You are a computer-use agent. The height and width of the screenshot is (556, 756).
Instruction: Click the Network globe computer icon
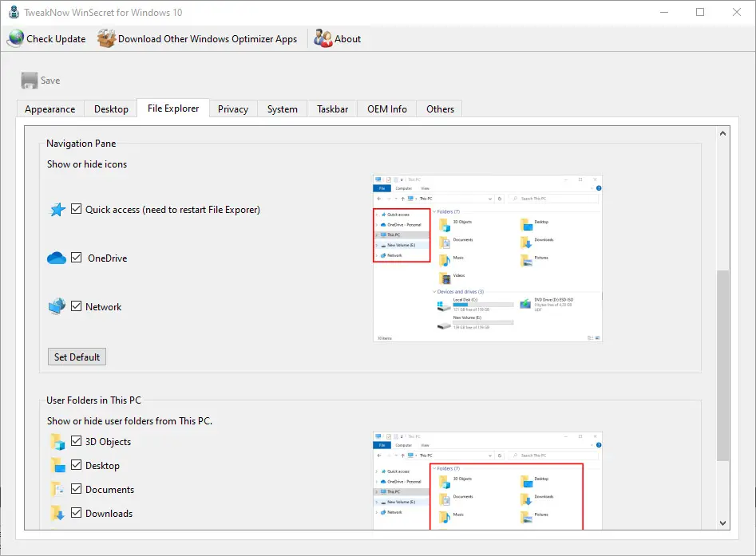pyautogui.click(x=57, y=306)
